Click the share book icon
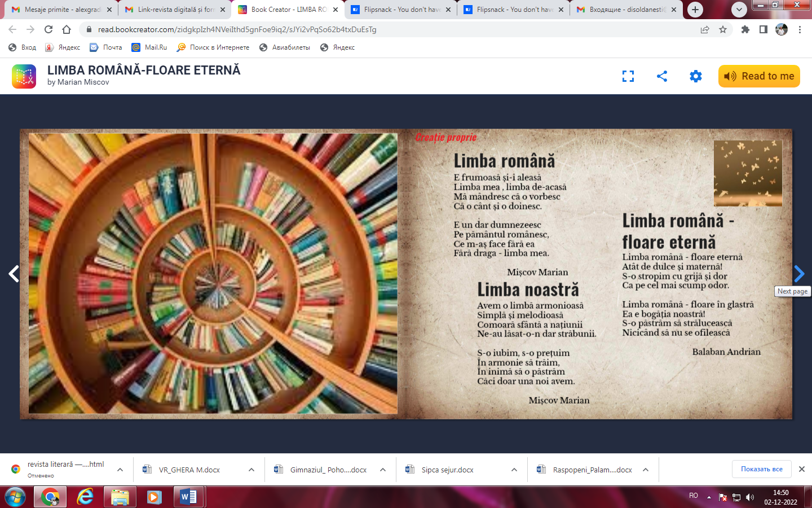 click(662, 76)
